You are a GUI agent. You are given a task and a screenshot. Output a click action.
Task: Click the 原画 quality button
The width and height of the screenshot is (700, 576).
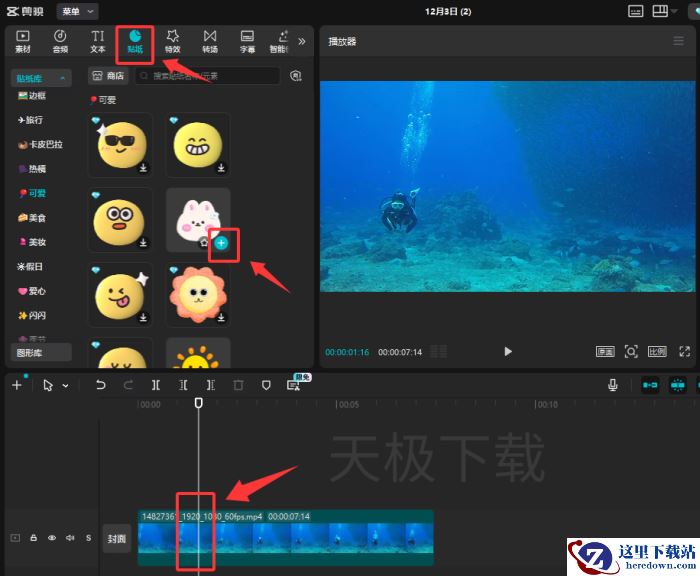[x=605, y=351]
